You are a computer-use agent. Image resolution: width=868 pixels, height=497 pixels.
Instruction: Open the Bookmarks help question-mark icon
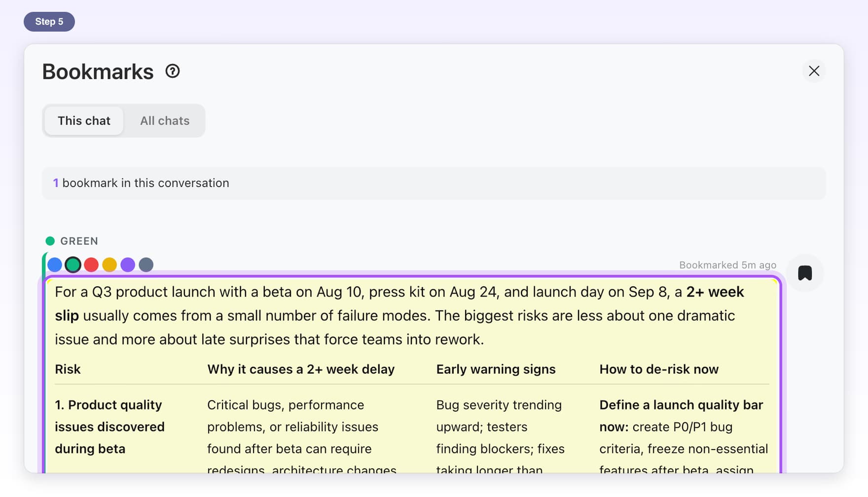point(172,71)
